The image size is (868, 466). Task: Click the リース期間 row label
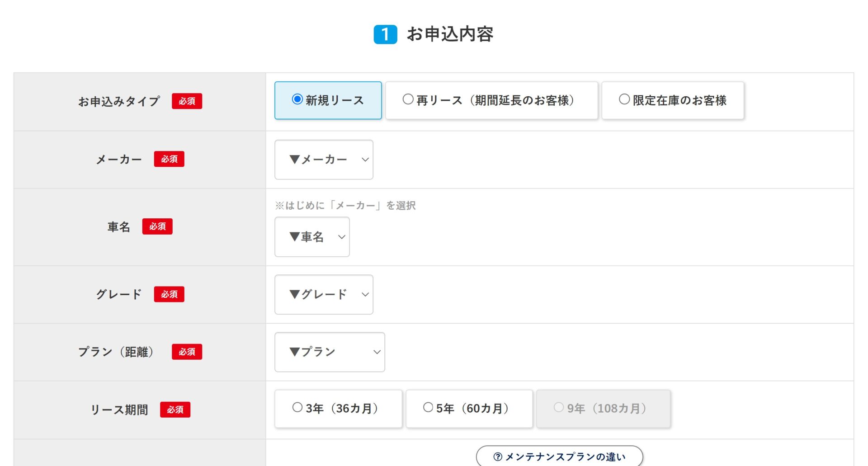coord(119,410)
